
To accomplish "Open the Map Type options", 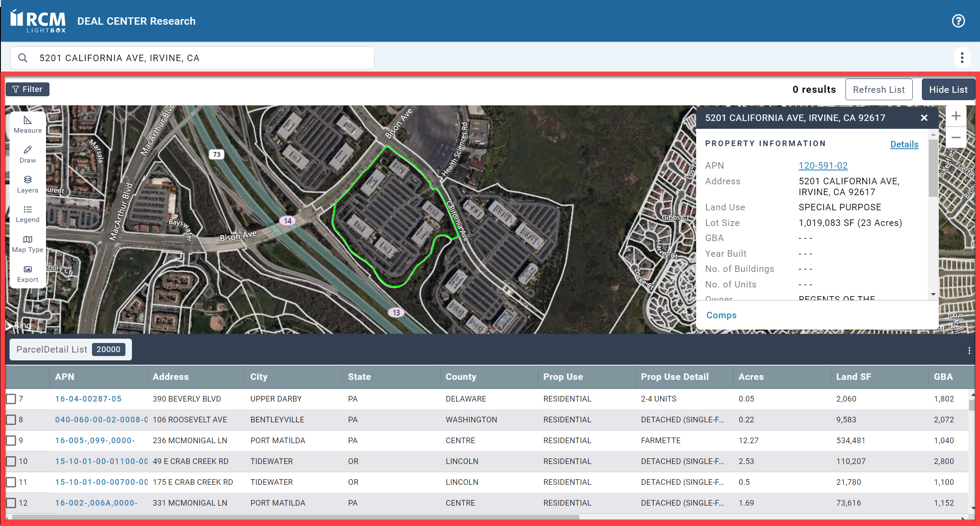I will tap(27, 244).
